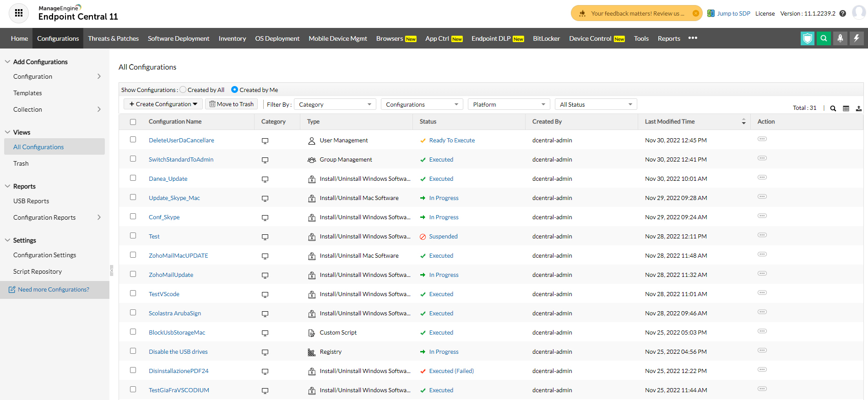Collapse the Add Configurations section
The image size is (868, 400).
tap(8, 62)
